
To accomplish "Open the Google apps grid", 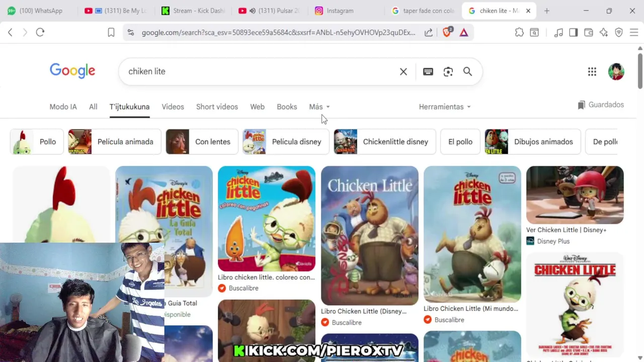I will pyautogui.click(x=592, y=71).
